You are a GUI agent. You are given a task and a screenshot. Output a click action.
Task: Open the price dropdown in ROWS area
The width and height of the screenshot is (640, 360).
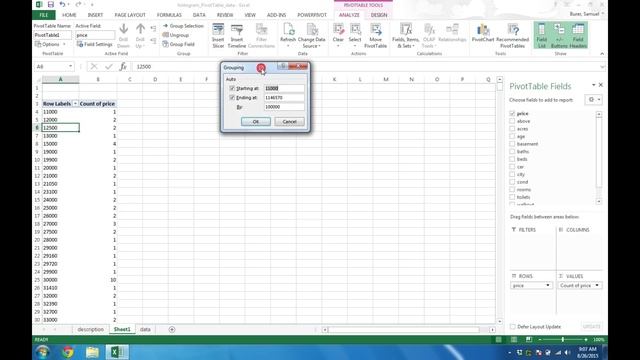click(x=548, y=285)
